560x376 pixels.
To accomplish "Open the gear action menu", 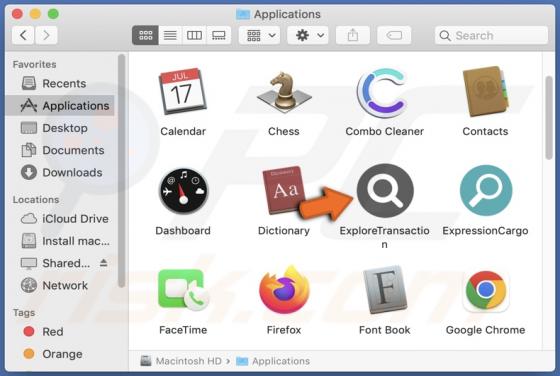I will point(309,35).
